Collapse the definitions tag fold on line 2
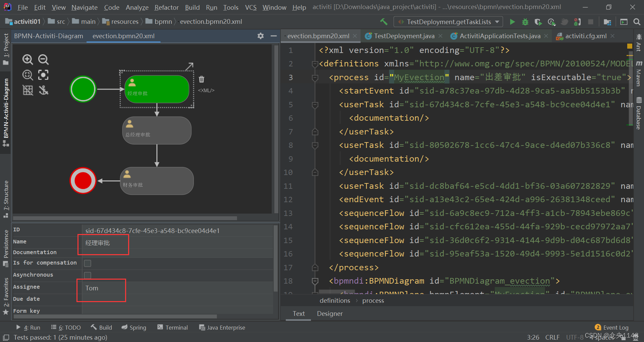This screenshot has height=342, width=644. pyautogui.click(x=315, y=64)
